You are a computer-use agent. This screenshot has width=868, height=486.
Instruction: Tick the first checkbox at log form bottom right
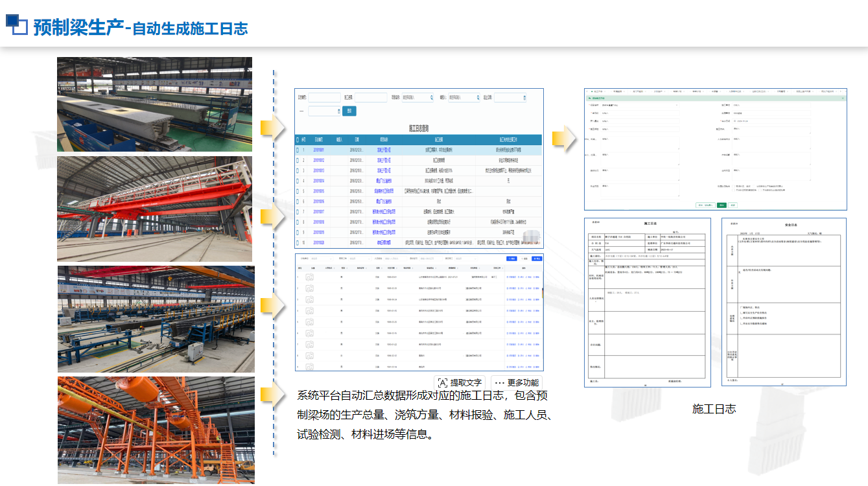(734, 186)
